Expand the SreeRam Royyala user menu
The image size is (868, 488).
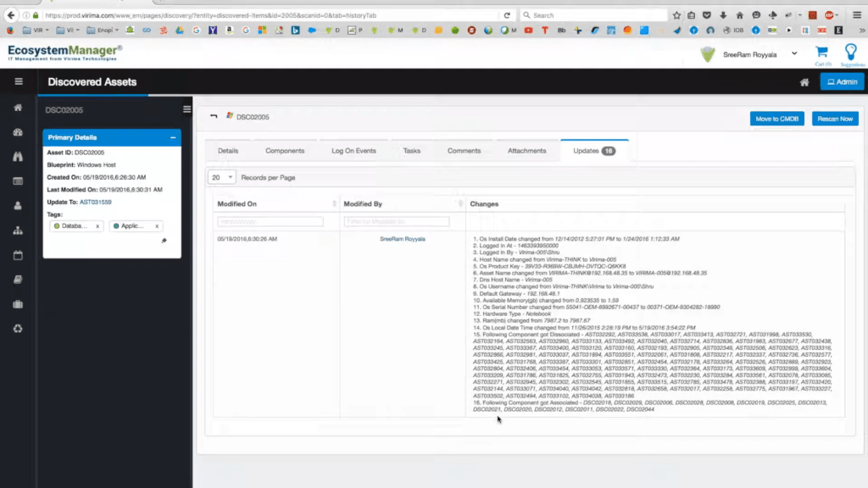[x=793, y=54]
